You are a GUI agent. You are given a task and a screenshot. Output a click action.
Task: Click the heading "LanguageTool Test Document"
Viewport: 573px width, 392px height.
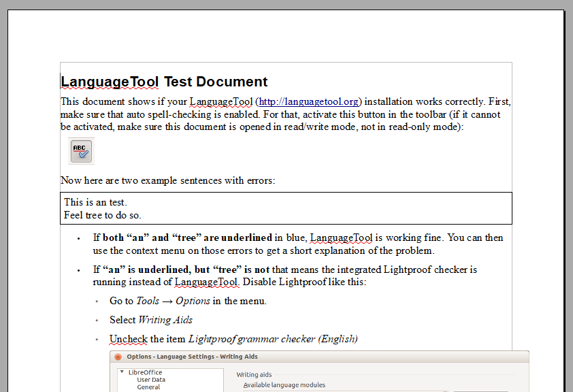point(164,82)
